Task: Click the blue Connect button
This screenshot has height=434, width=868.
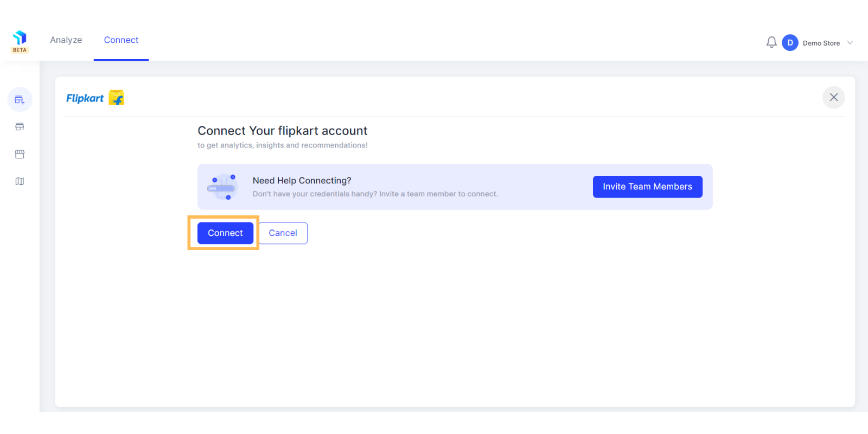Action: tap(225, 233)
